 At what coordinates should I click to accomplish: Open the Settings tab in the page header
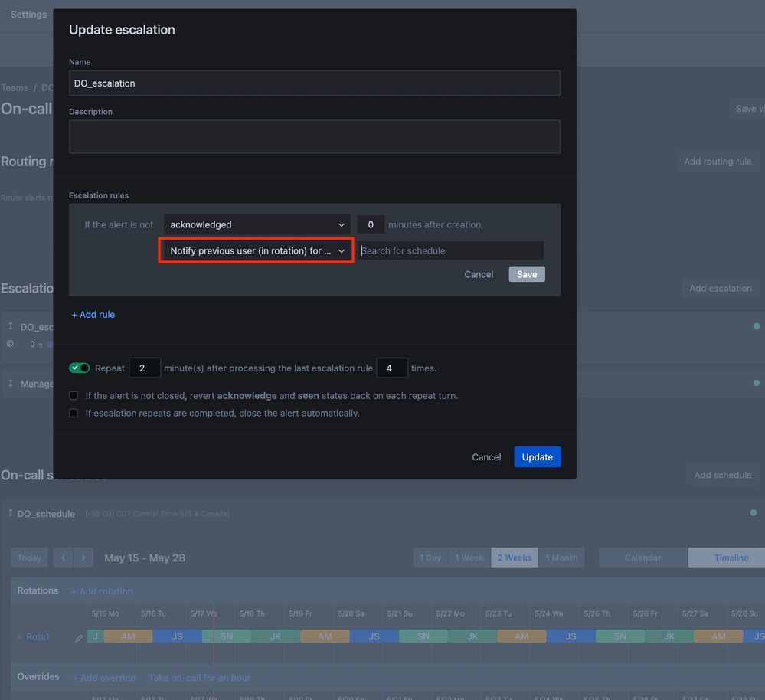29,14
